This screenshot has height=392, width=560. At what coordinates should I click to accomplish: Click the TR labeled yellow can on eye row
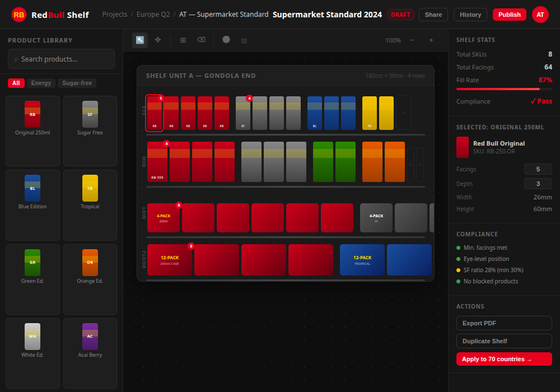(x=370, y=113)
